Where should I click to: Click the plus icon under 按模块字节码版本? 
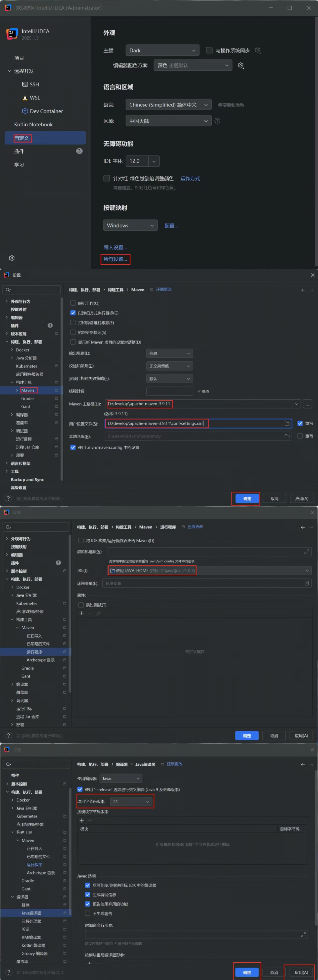pos(81,820)
